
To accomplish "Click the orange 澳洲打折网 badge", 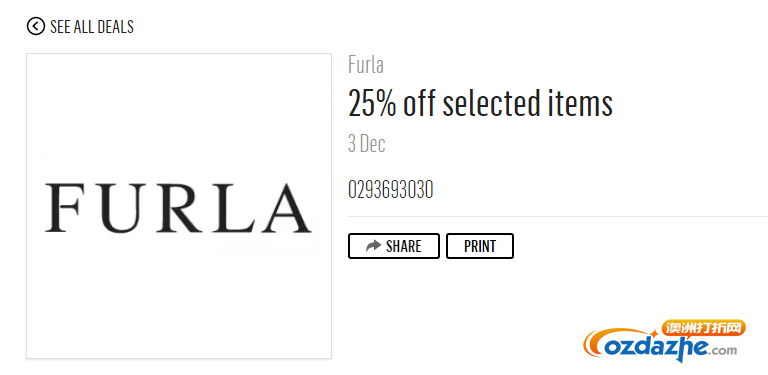I will 704,328.
